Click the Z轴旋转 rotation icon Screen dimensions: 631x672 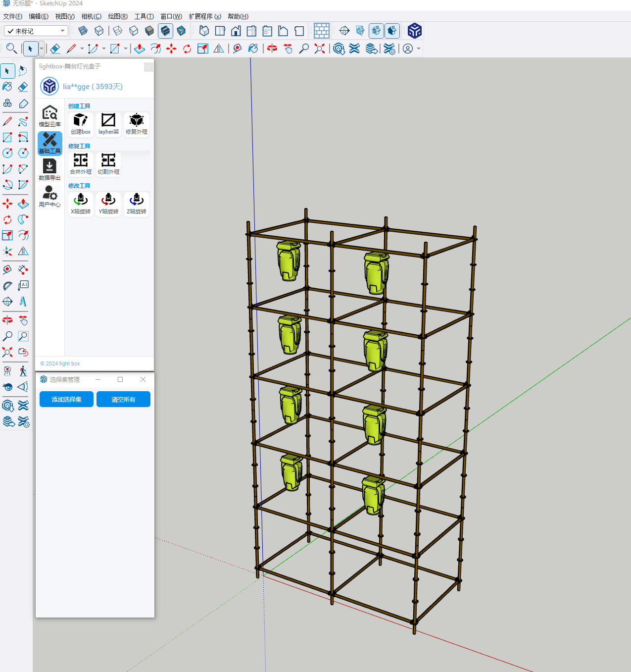tap(137, 203)
